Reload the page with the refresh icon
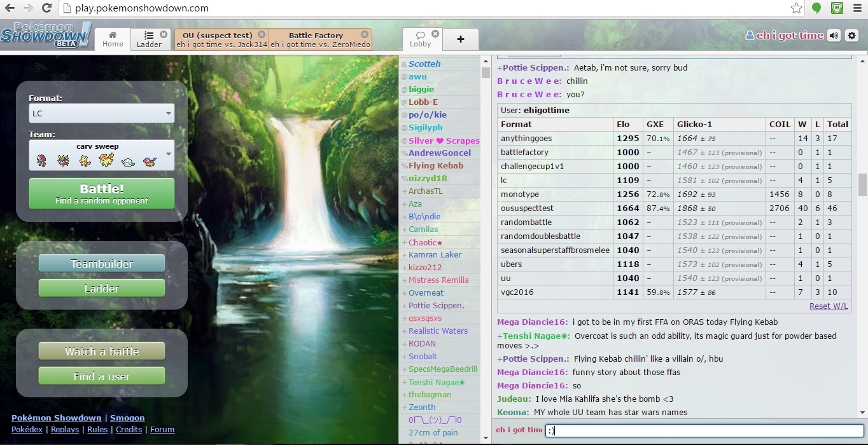The image size is (868, 445). click(x=46, y=8)
